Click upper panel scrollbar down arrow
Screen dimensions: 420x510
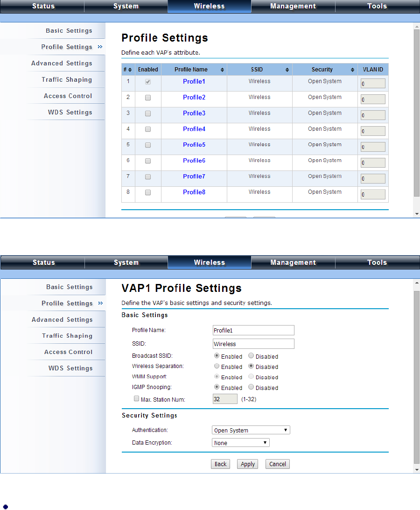(x=417, y=214)
